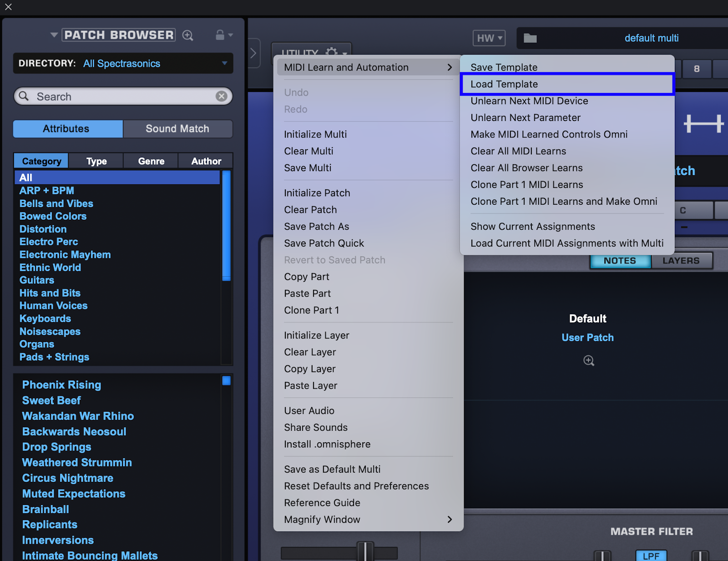Select Show Current Assignments
This screenshot has width=728, height=561.
click(567, 227)
